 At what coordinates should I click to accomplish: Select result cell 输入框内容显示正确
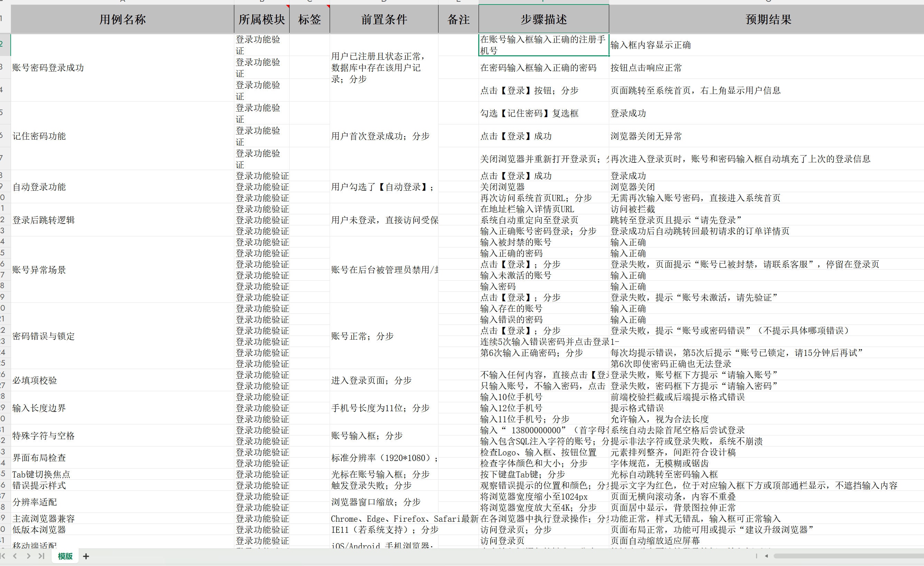click(766, 45)
